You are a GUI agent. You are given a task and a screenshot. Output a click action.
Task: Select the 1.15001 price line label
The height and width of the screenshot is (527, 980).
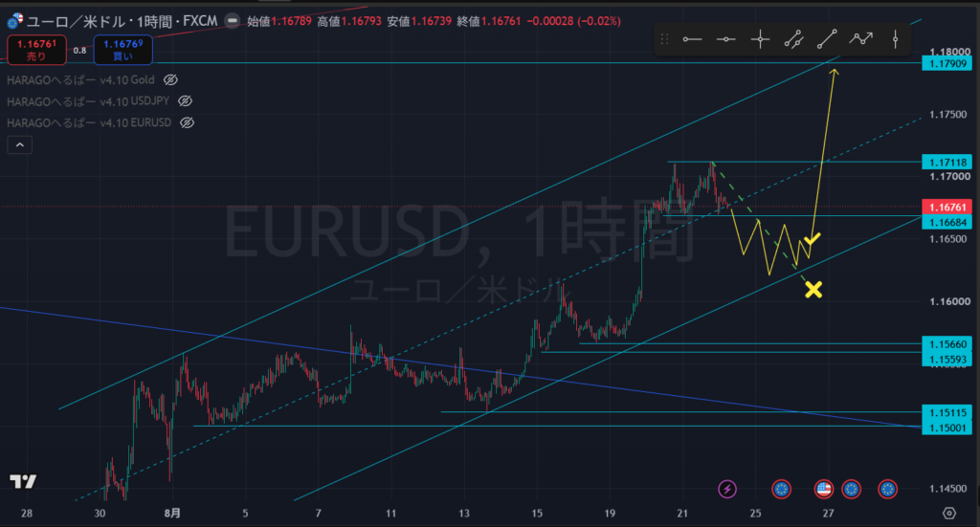click(947, 428)
